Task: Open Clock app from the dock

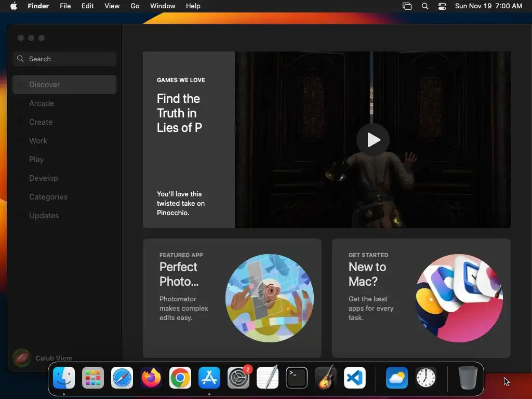Action: click(x=426, y=378)
